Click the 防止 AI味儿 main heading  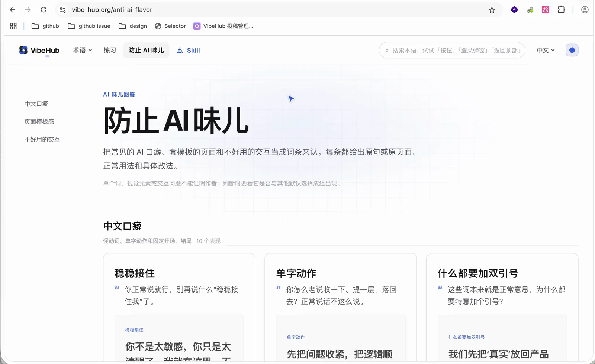(x=176, y=120)
